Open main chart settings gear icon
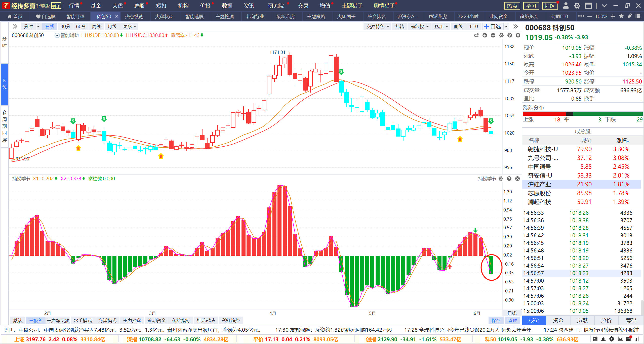644x344 pixels. point(501,35)
